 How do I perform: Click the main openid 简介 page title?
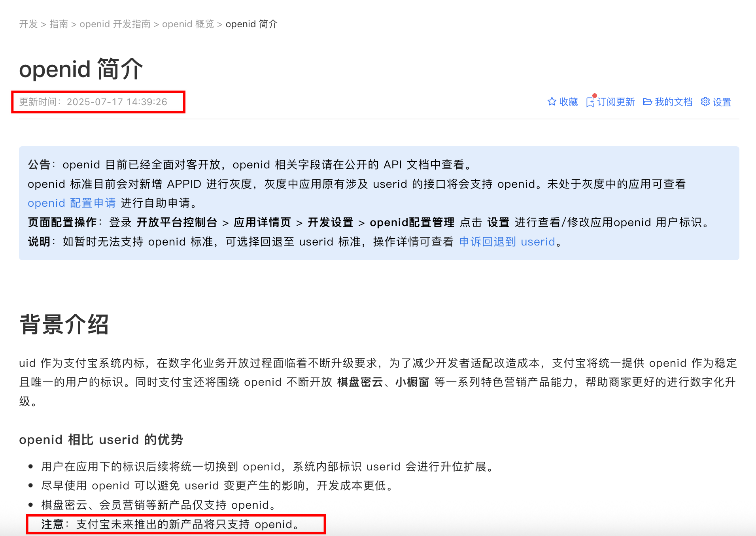click(81, 69)
